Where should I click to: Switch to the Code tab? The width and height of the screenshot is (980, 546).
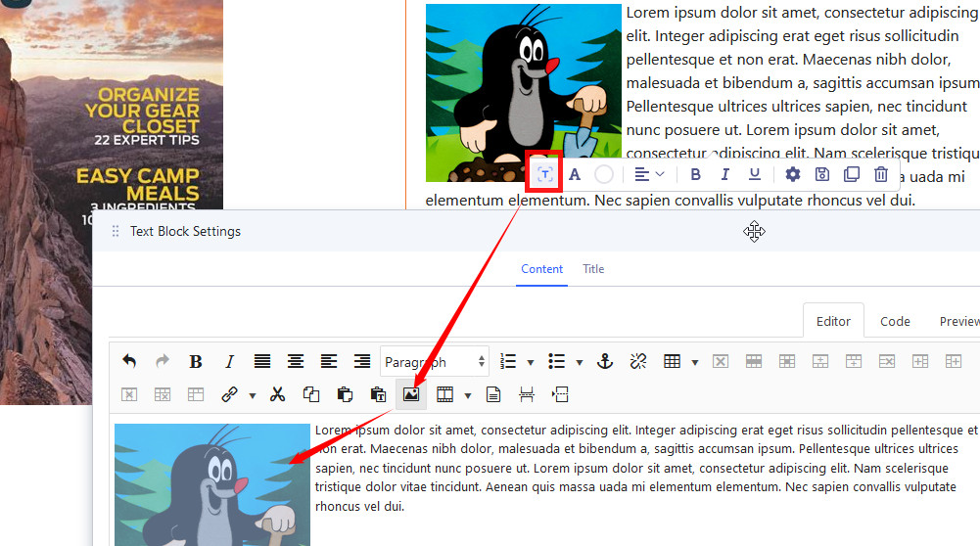(895, 321)
